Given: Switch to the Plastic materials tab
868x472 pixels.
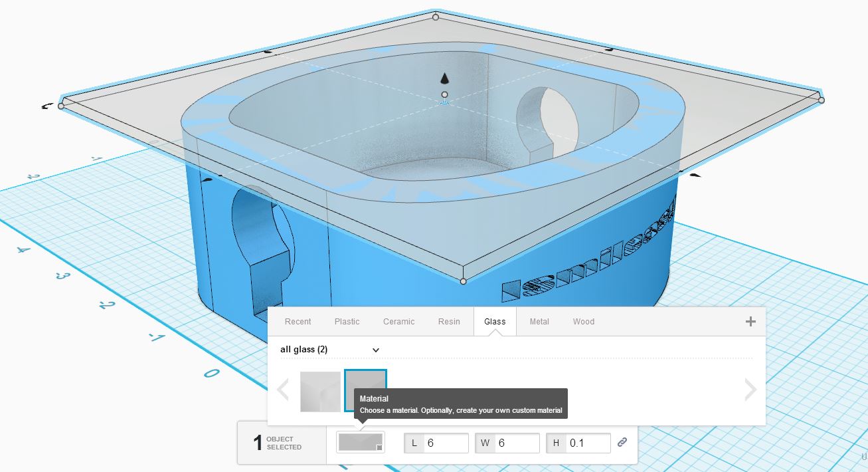Looking at the screenshot, I should click(347, 322).
